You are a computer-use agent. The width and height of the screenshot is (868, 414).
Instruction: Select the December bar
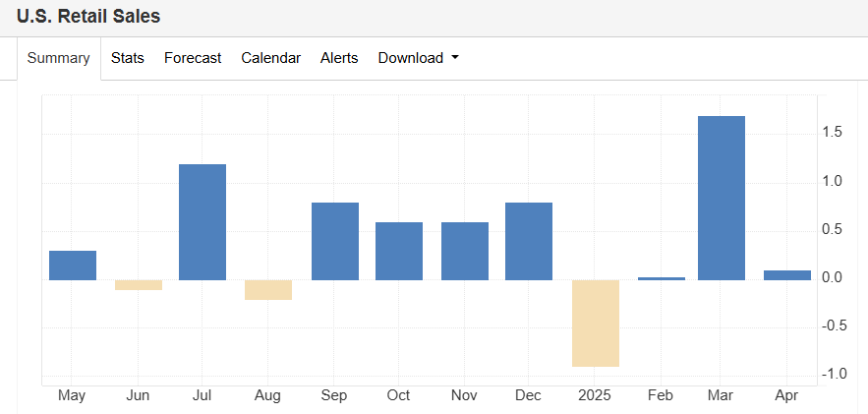pos(529,241)
